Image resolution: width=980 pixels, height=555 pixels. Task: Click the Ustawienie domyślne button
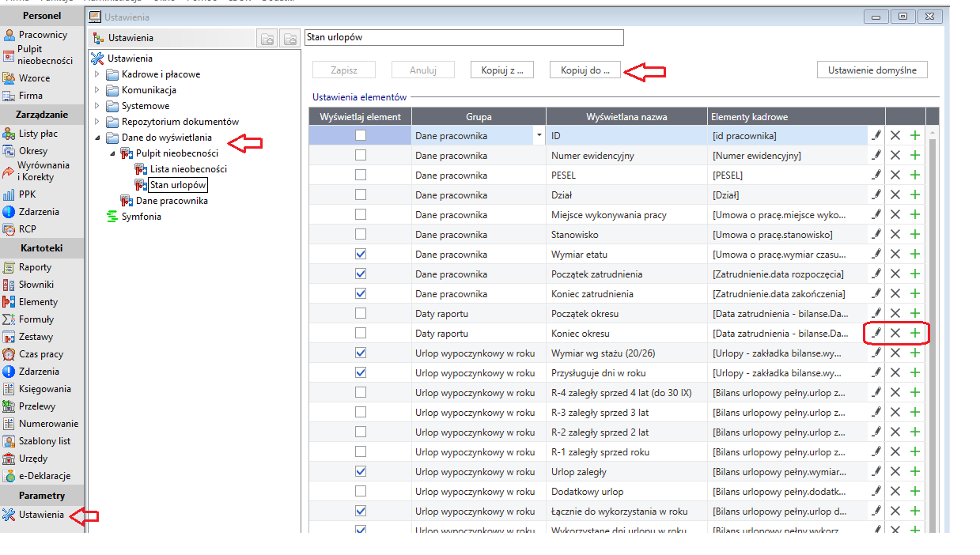872,70
